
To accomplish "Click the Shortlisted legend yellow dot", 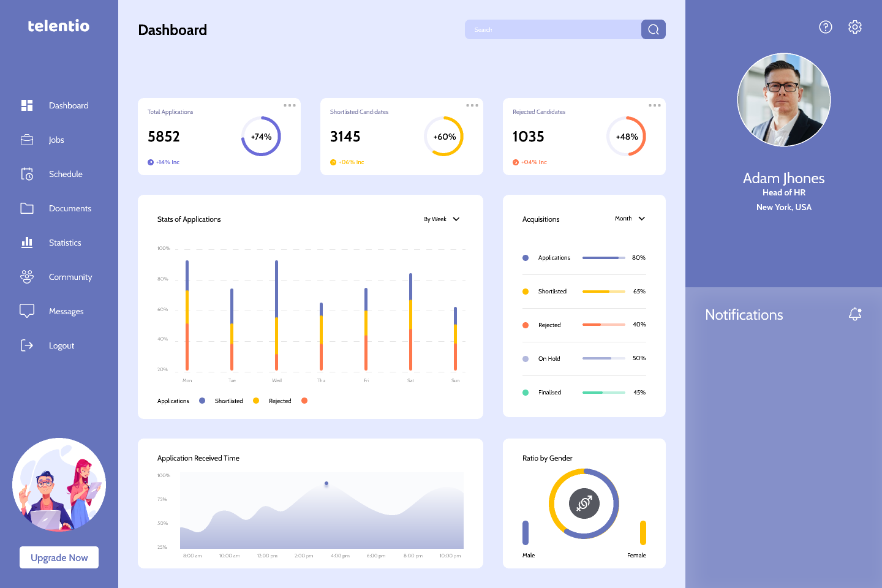I will (256, 401).
